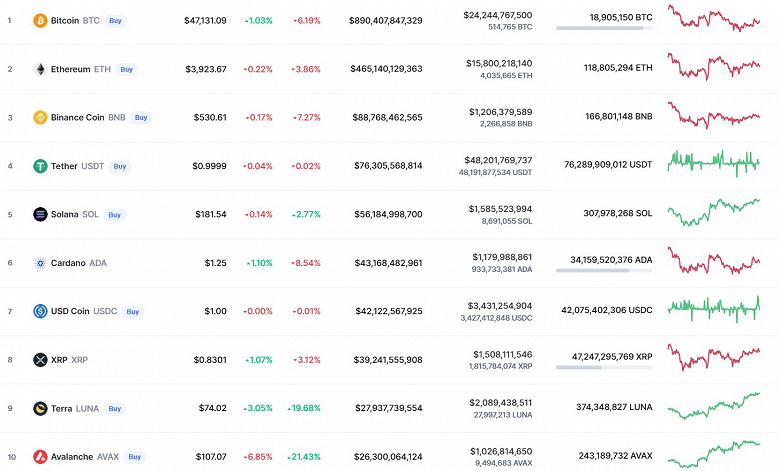Click the Ethereum diamond logo icon
The width and height of the screenshot is (780, 471).
tap(40, 69)
